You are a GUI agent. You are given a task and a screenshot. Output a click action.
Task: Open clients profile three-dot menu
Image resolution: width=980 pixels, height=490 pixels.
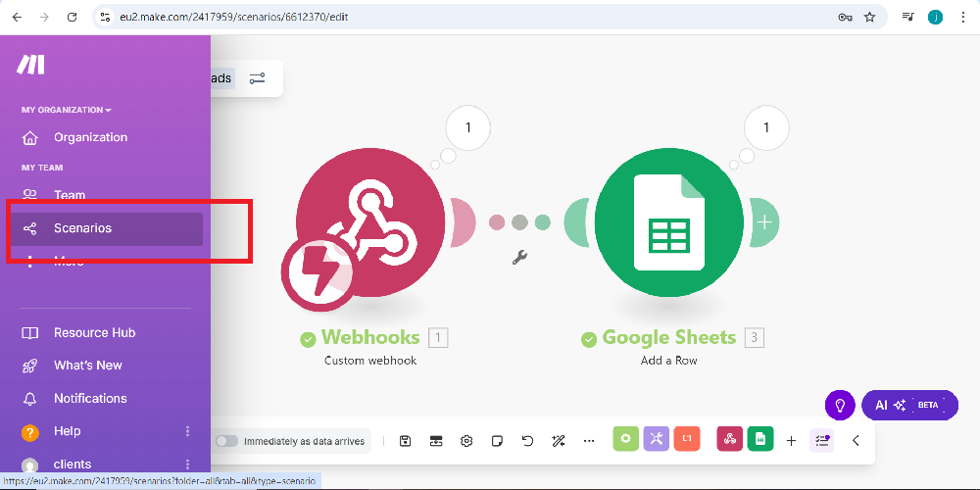point(187,465)
